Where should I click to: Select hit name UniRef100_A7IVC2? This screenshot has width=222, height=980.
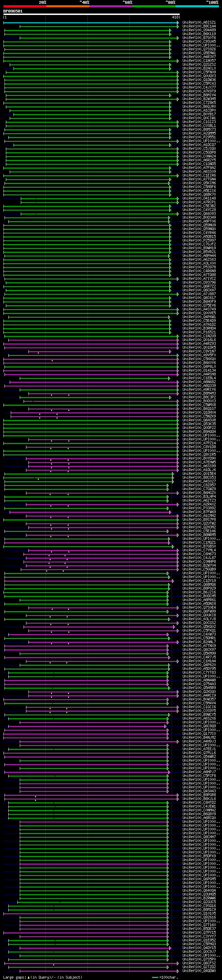tap(199, 279)
